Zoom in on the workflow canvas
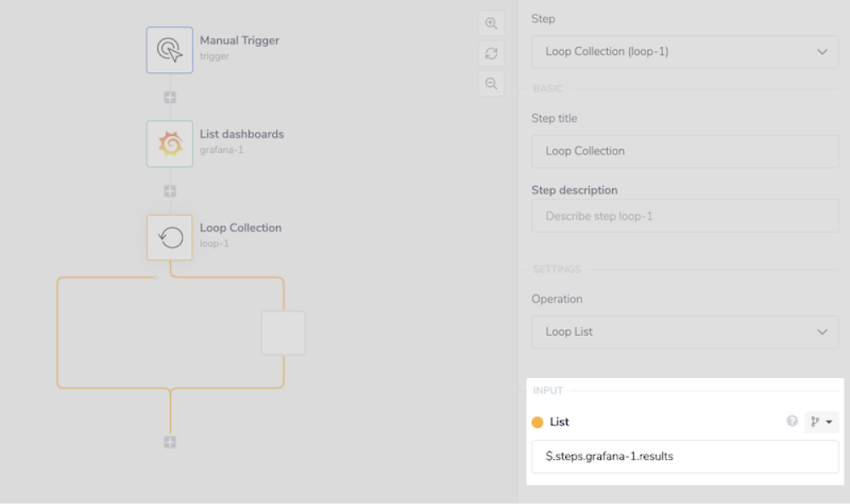Image resolution: width=850 pixels, height=504 pixels. tap(490, 23)
